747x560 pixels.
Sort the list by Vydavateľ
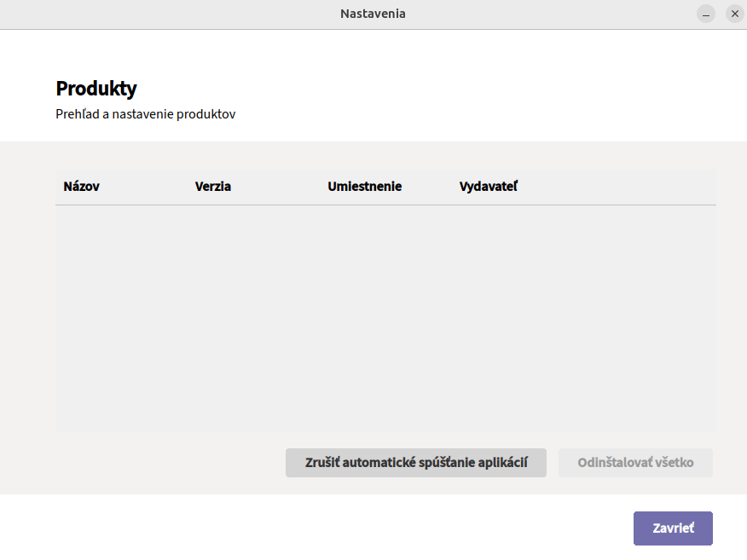point(488,187)
